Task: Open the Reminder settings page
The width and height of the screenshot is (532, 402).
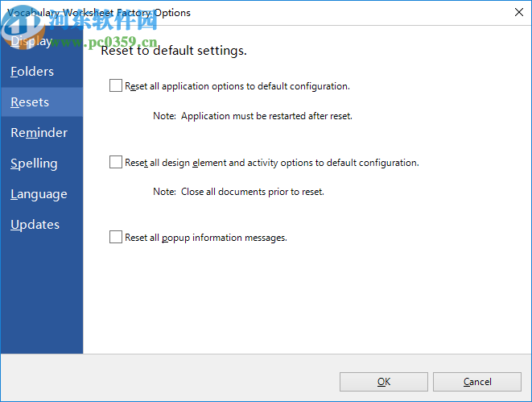Action: coord(42,133)
